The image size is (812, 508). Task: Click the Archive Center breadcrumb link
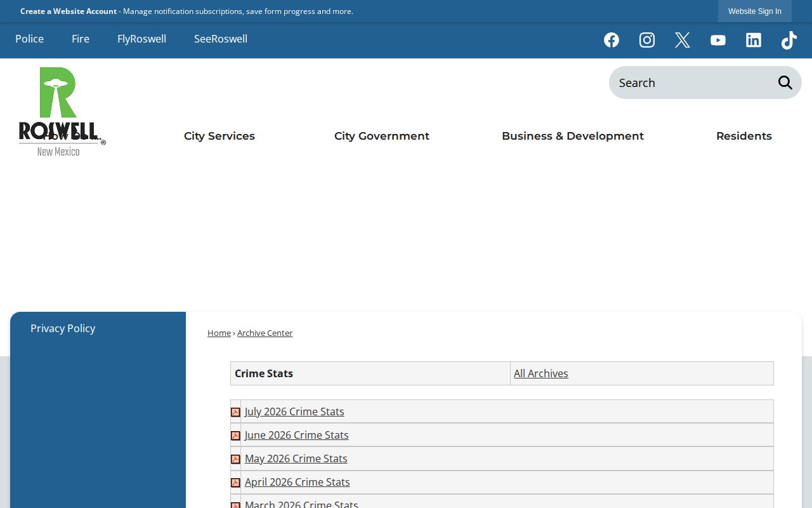[x=265, y=333]
